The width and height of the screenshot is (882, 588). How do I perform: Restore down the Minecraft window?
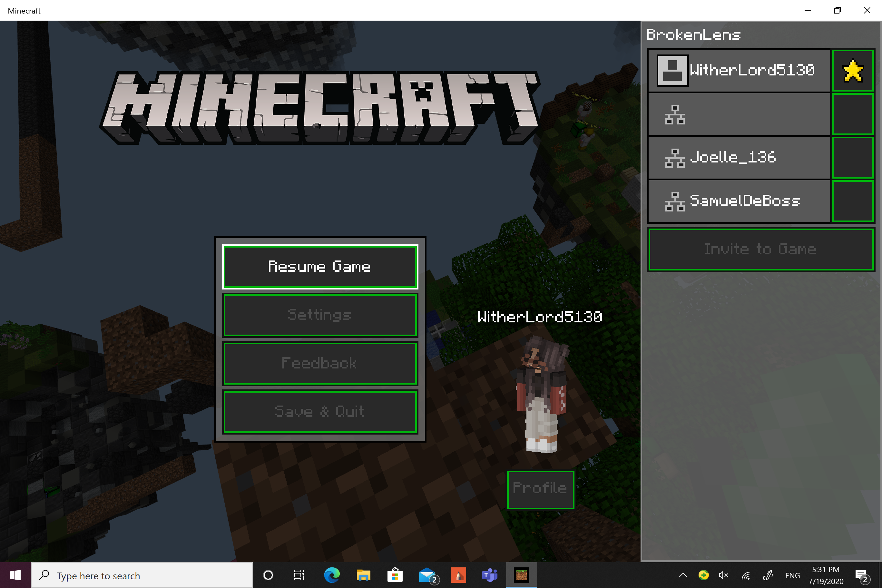[x=838, y=11]
